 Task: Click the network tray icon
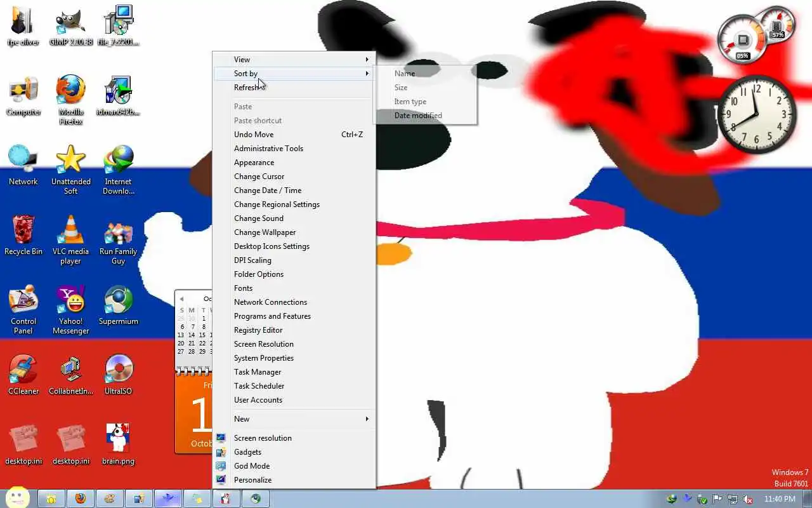tap(733, 499)
